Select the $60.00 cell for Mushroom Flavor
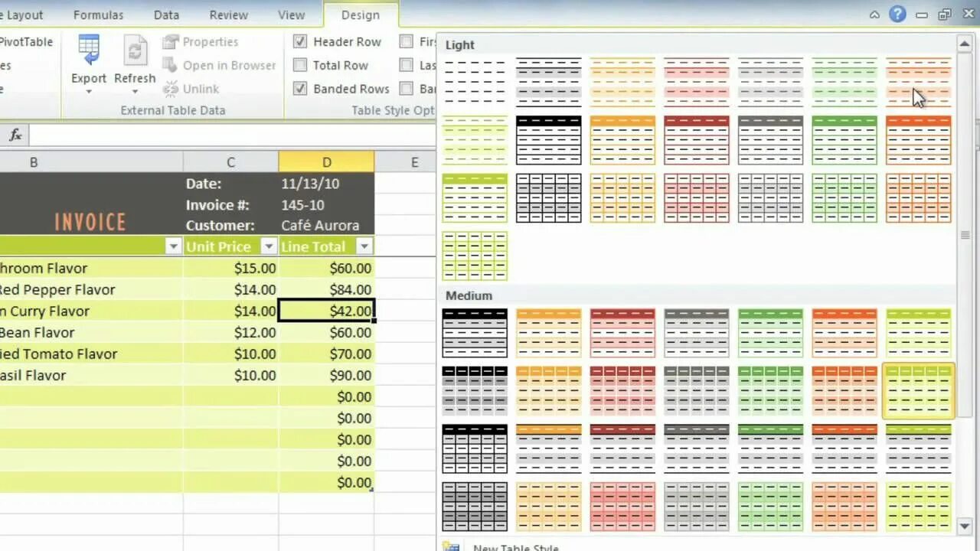 tap(327, 268)
